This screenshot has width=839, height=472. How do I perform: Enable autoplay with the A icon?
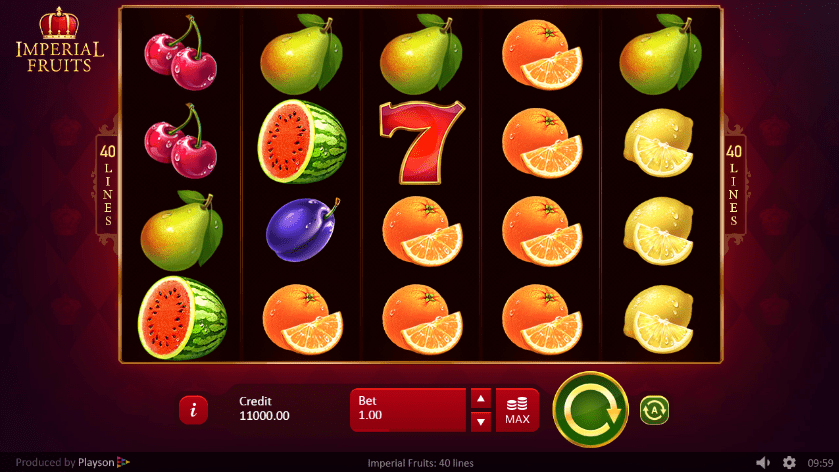click(654, 410)
